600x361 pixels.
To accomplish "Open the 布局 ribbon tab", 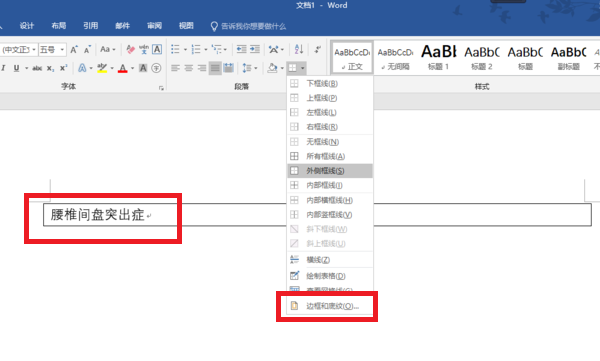I will pyautogui.click(x=59, y=26).
